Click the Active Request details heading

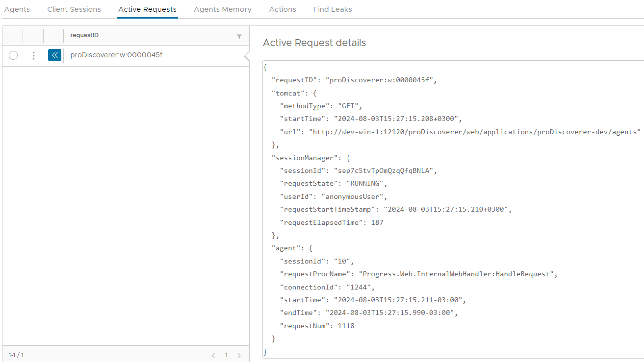click(314, 43)
